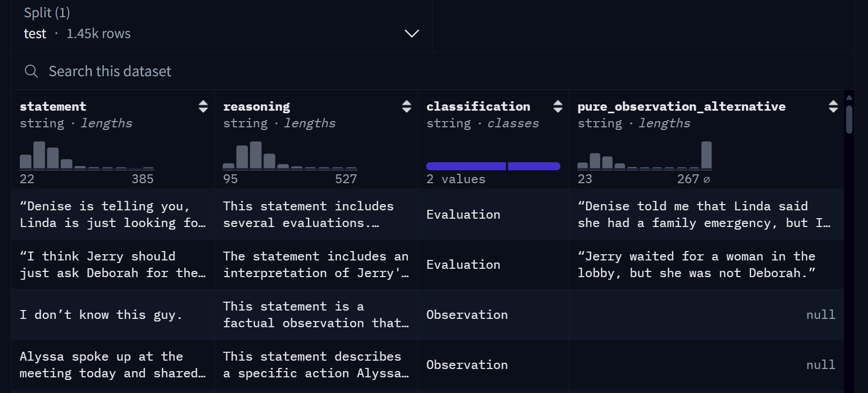The height and width of the screenshot is (393, 868).
Task: Sort by the statement column
Action: (203, 106)
